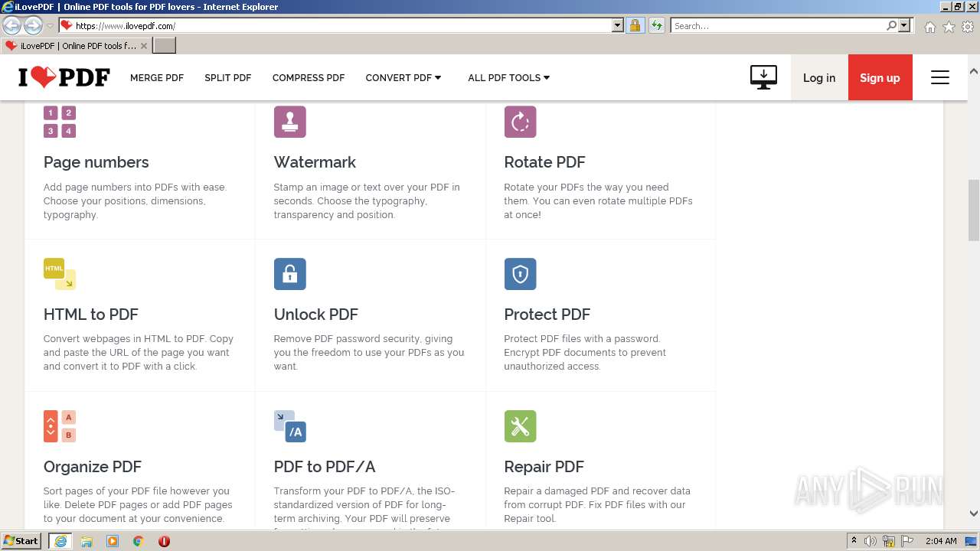
Task: Select the iLovePDF browser tab
Action: tap(76, 46)
